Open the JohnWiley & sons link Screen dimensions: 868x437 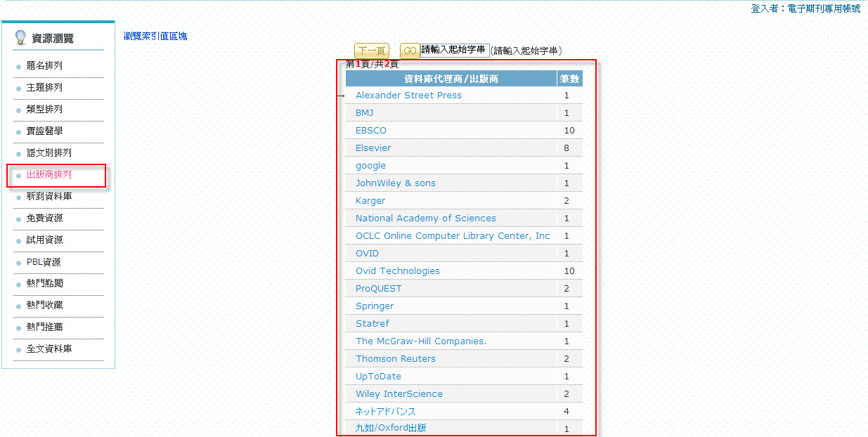click(396, 183)
